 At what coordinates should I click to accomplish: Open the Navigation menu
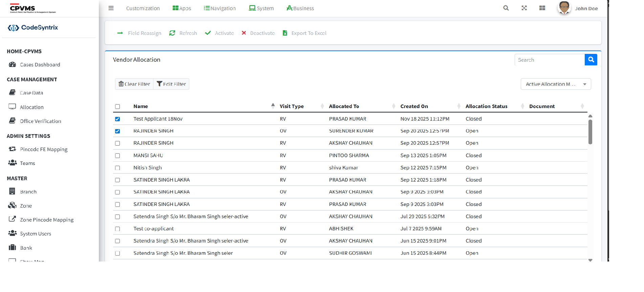220,8
